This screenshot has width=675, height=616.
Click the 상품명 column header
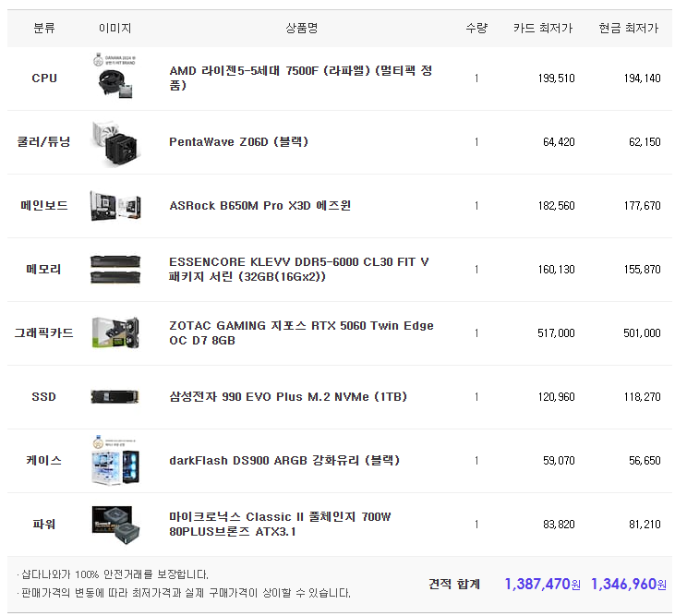pos(302,28)
